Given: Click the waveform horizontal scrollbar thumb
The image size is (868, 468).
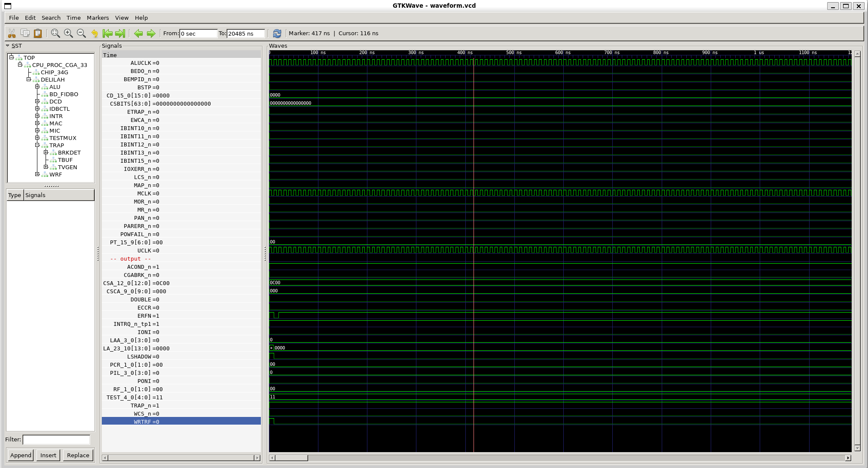Looking at the screenshot, I should click(x=291, y=458).
